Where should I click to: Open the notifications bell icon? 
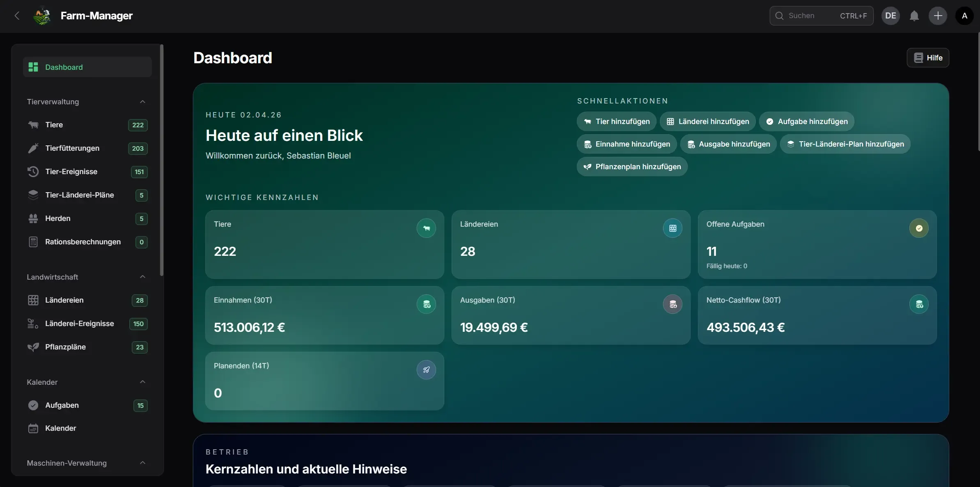click(x=915, y=16)
